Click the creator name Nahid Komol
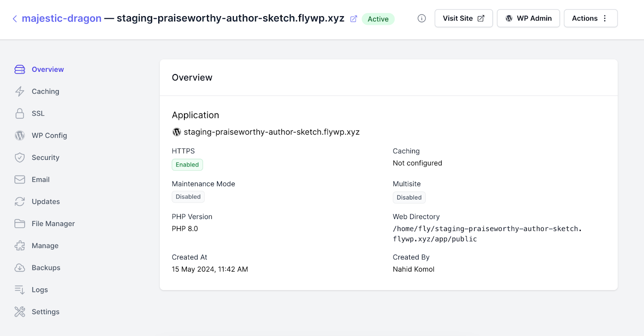Screen dimensions: 644x336 pos(413,269)
